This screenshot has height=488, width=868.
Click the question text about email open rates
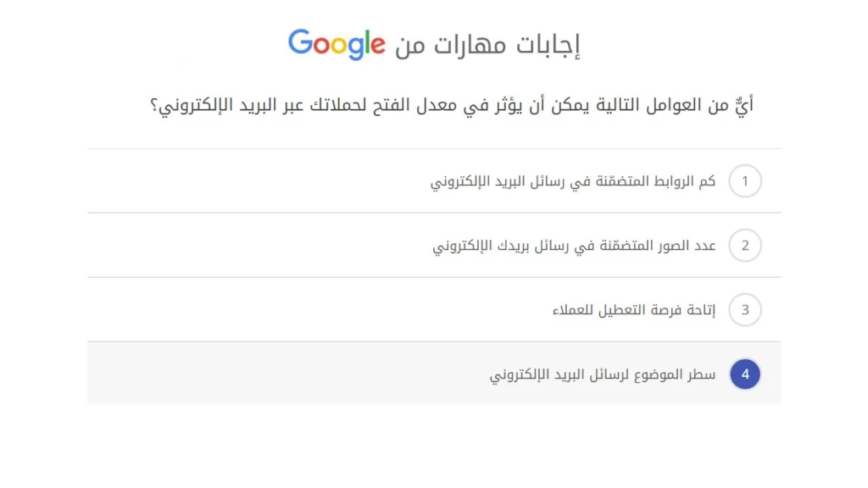point(449,103)
